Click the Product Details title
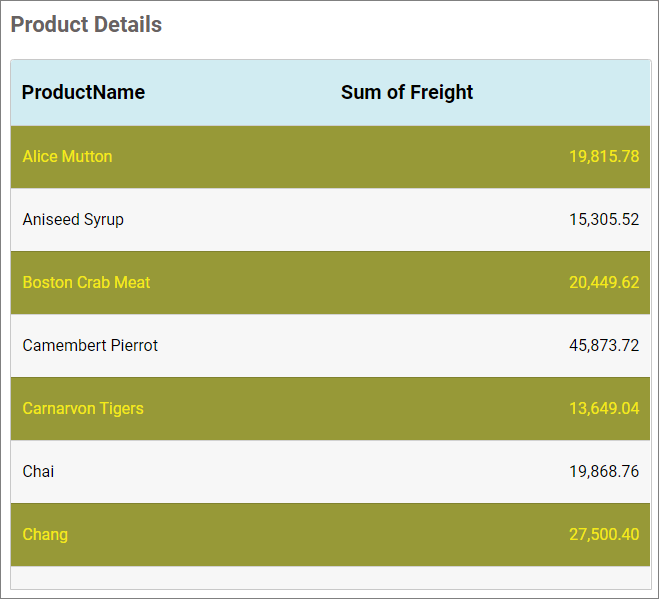This screenshot has height=599, width=659. (86, 25)
